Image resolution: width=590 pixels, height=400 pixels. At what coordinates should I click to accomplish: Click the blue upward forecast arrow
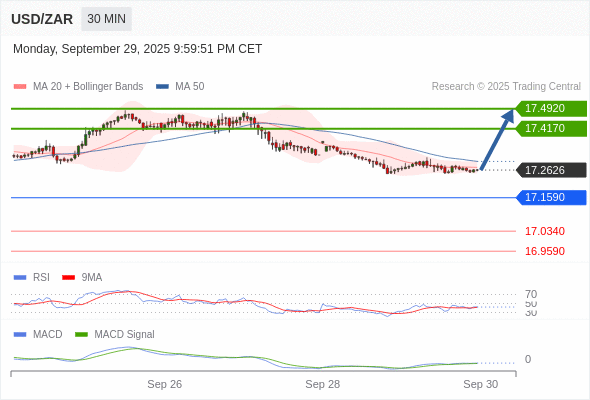click(x=497, y=139)
